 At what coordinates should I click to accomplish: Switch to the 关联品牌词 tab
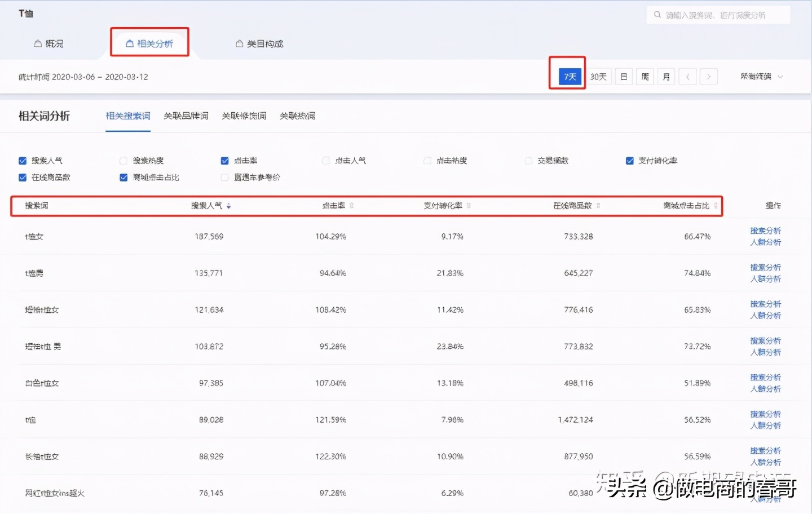[x=186, y=116]
